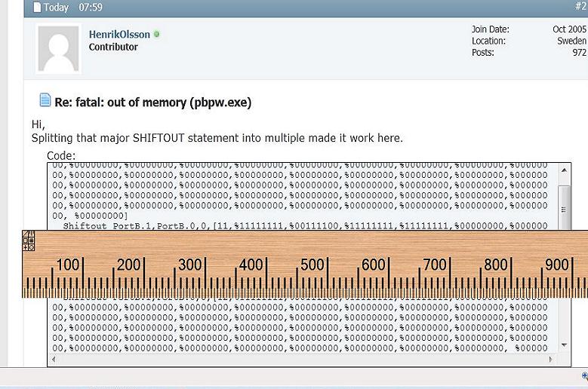Click the square icon on the ruler
This screenshot has height=389, width=588.
point(26,240)
